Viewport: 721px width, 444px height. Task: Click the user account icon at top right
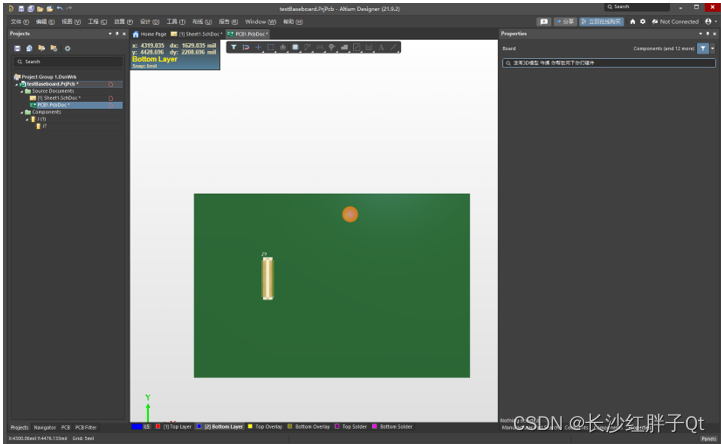(x=708, y=21)
